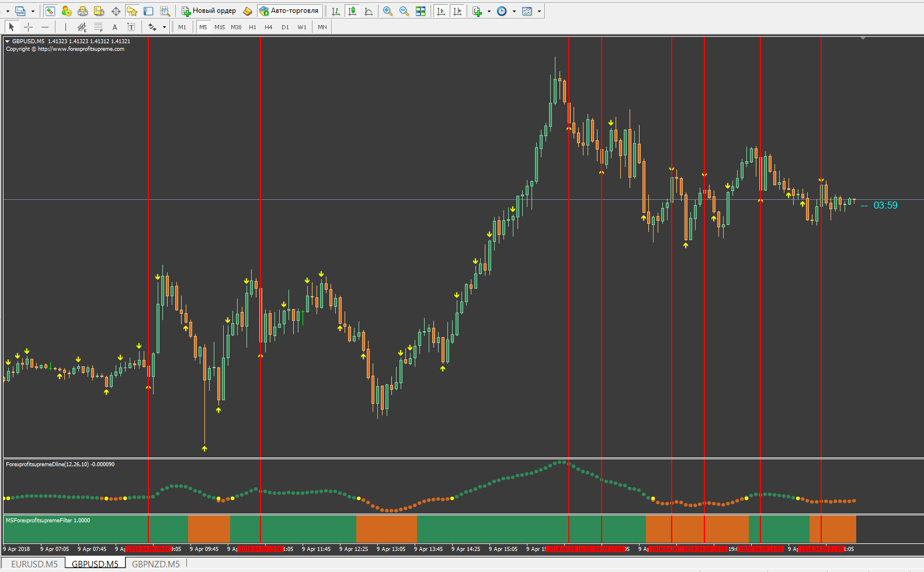Open the Strategy Tester magnifier icon
This screenshot has width=924, height=572.
pyautogui.click(x=165, y=11)
